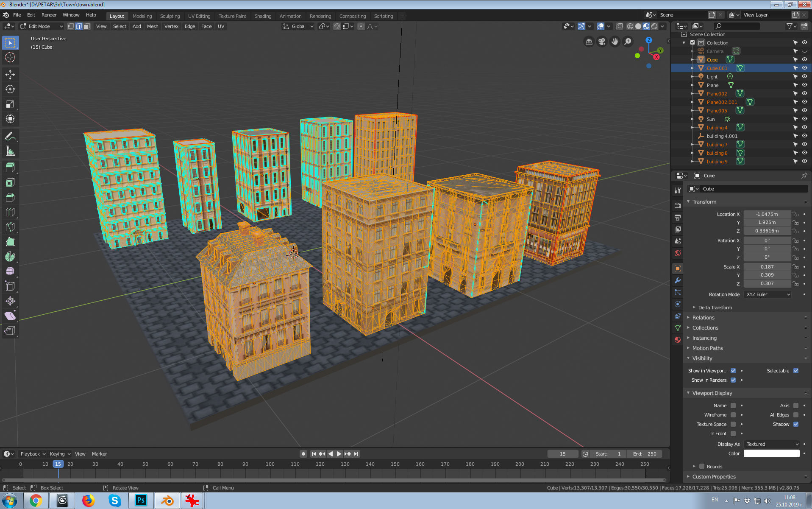Toggle X-ray display in viewport header
812x509 pixels.
pyautogui.click(x=619, y=26)
